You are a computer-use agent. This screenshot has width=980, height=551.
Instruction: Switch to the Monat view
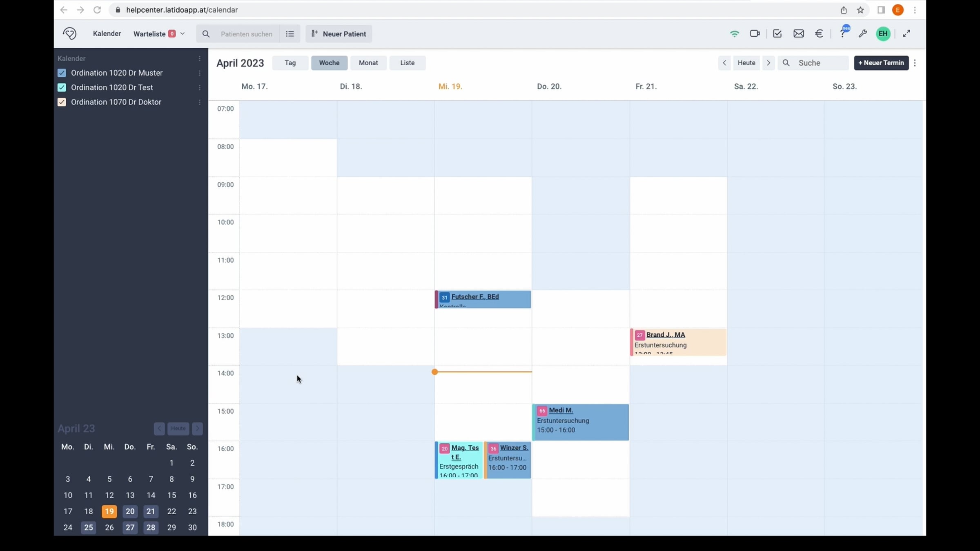pyautogui.click(x=368, y=63)
